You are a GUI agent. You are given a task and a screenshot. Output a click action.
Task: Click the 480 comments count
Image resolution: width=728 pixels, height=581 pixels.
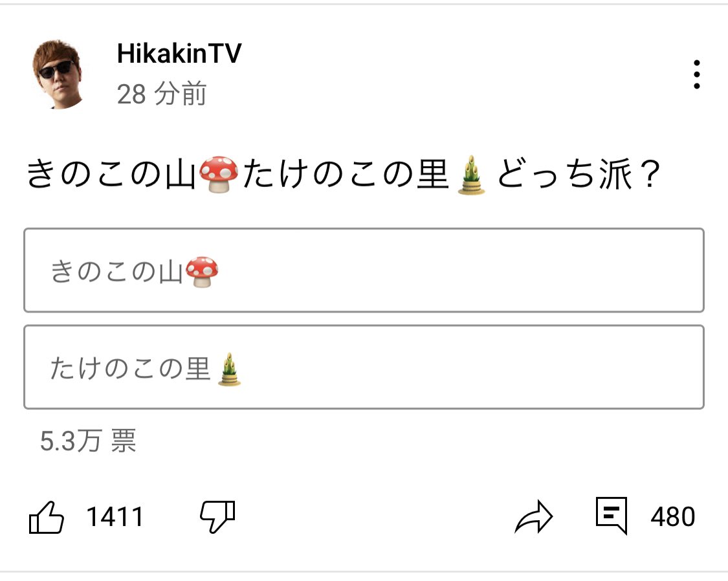click(673, 516)
